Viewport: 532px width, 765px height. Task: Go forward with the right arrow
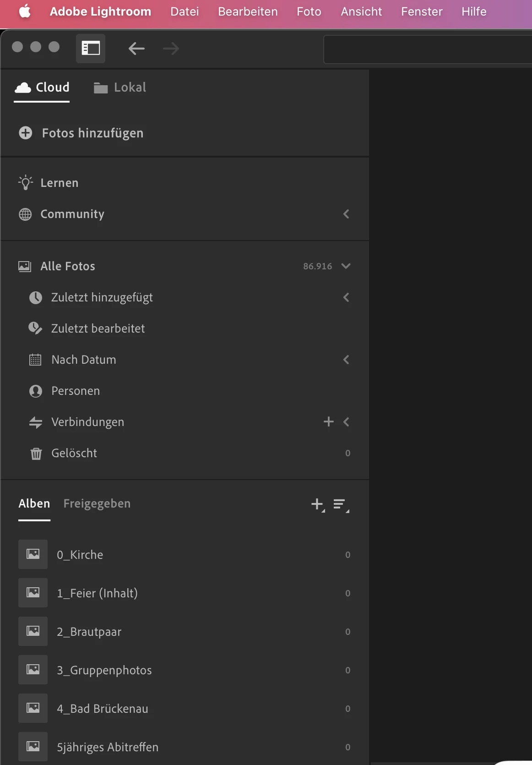tap(171, 48)
